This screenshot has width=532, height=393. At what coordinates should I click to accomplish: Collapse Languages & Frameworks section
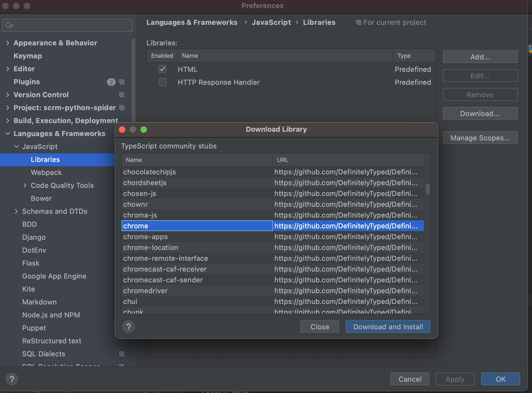tap(8, 134)
